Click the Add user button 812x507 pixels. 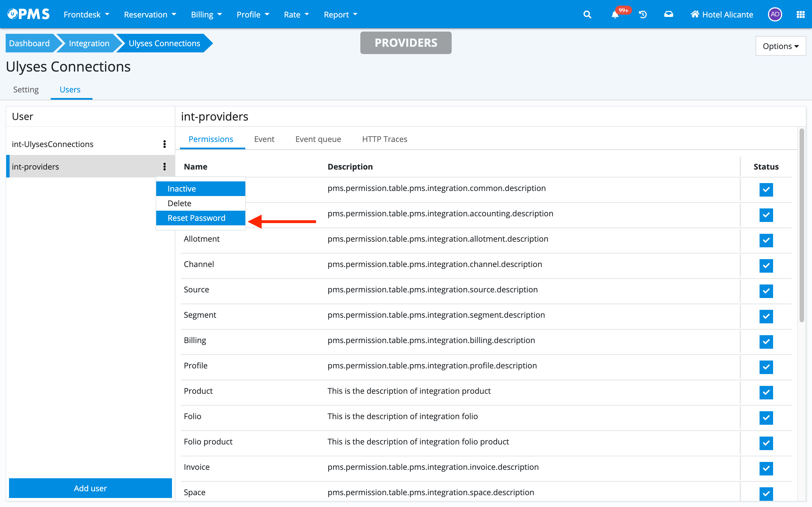(x=90, y=488)
